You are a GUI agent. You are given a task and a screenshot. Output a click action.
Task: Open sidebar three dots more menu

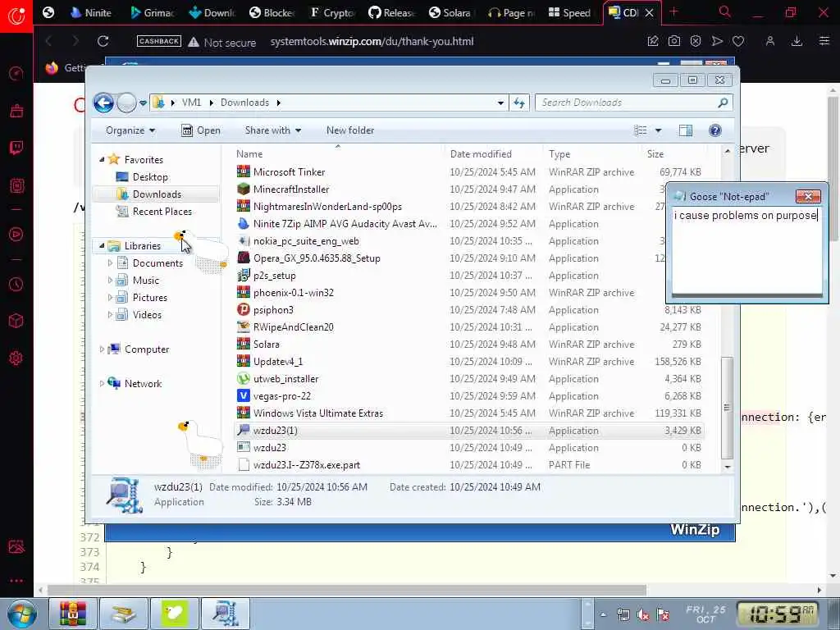tap(16, 581)
